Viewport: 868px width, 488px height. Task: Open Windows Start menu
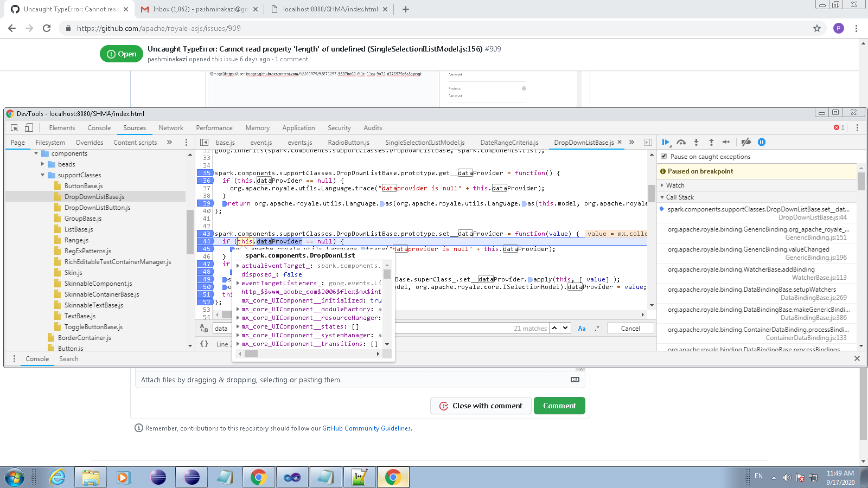point(15,478)
